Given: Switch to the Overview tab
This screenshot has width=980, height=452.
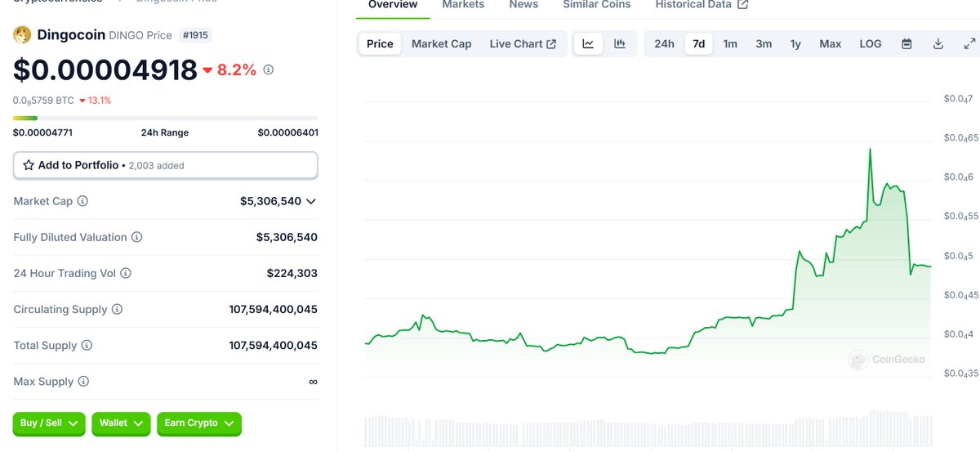Looking at the screenshot, I should 393,5.
